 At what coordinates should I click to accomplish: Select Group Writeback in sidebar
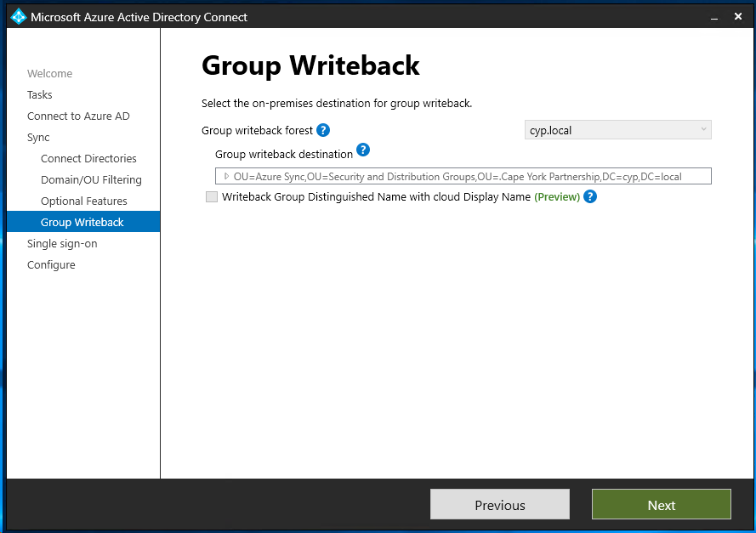(x=83, y=222)
